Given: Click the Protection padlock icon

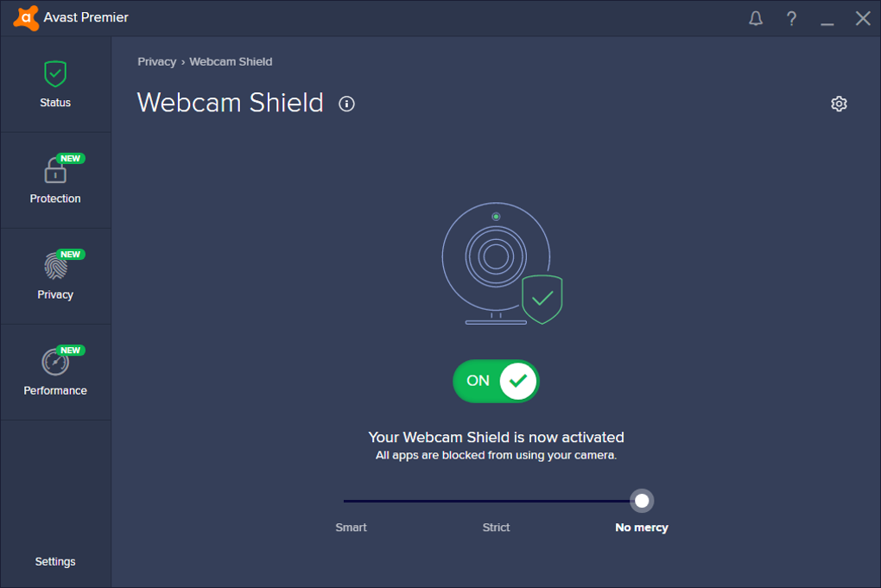Looking at the screenshot, I should pyautogui.click(x=55, y=171).
